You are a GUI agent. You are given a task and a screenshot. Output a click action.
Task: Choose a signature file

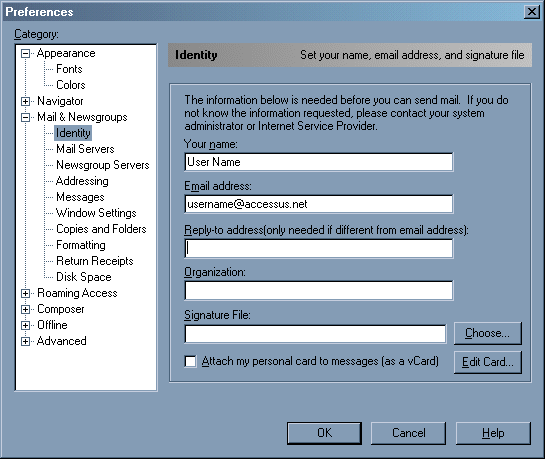[488, 333]
